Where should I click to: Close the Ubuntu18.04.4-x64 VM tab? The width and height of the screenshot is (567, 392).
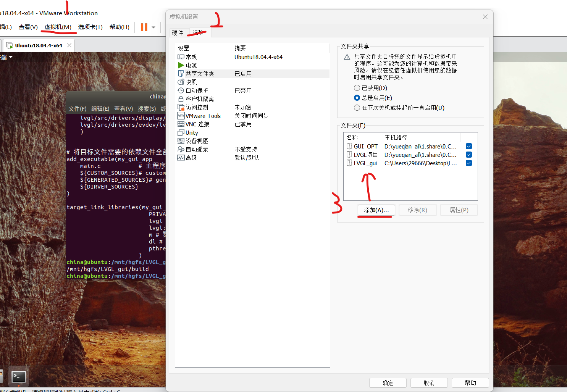[x=69, y=45]
